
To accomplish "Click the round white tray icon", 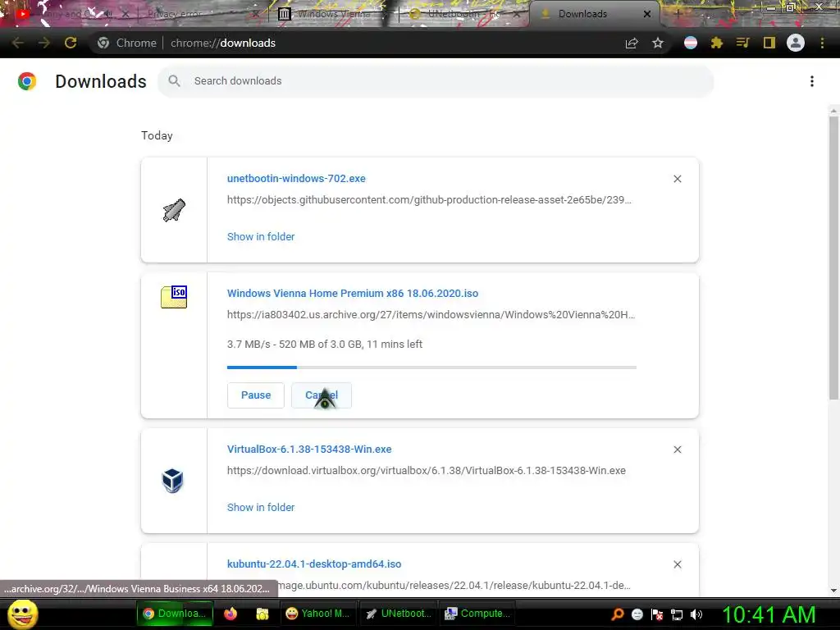I will pyautogui.click(x=637, y=614).
